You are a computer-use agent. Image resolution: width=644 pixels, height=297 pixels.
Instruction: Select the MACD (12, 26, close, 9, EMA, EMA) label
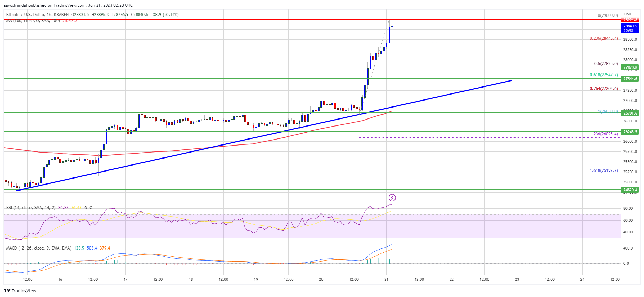39,248
